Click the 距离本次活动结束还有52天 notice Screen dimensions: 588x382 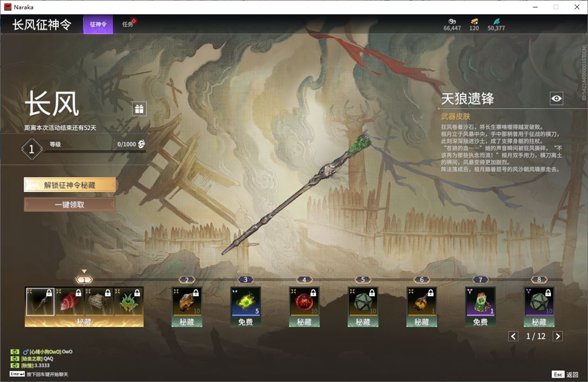coord(60,128)
